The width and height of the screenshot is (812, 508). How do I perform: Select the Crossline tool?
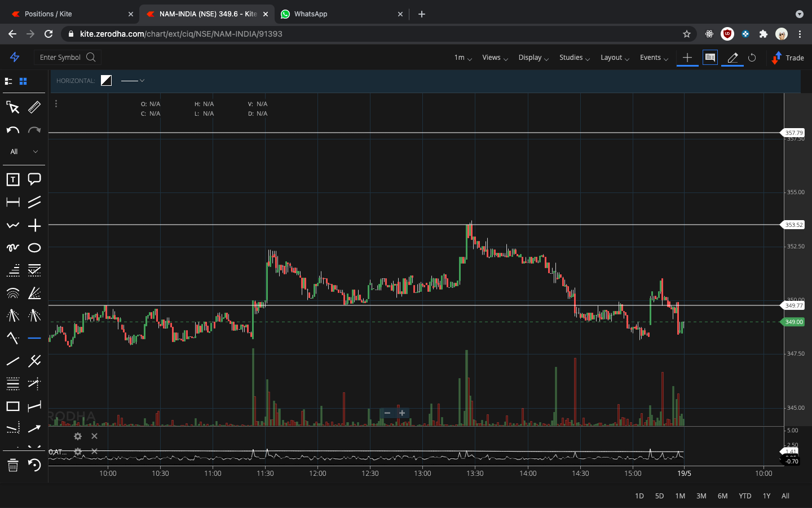pyautogui.click(x=35, y=225)
